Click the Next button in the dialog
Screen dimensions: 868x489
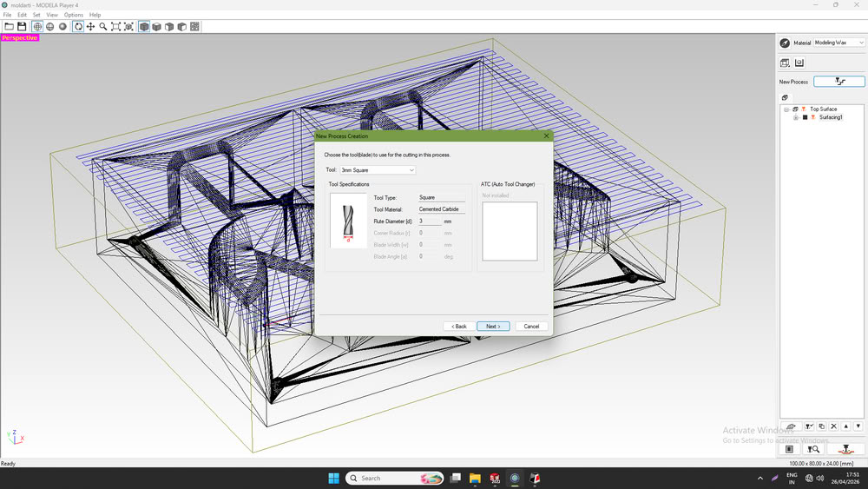coord(493,327)
